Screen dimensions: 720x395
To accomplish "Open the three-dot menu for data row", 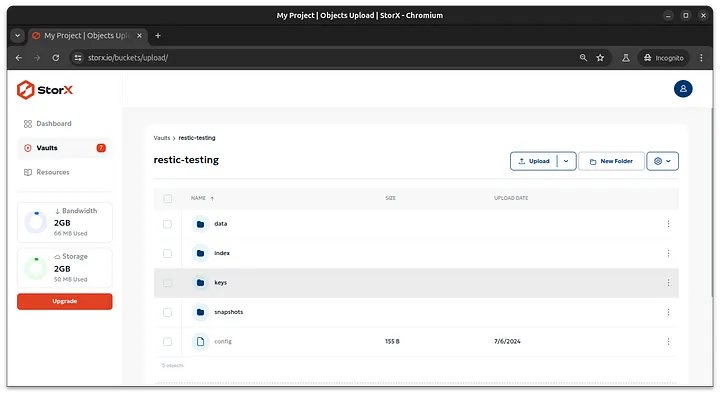I will click(668, 224).
